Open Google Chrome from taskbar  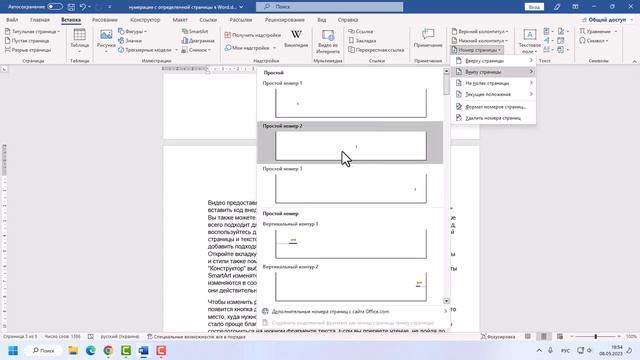point(108,351)
